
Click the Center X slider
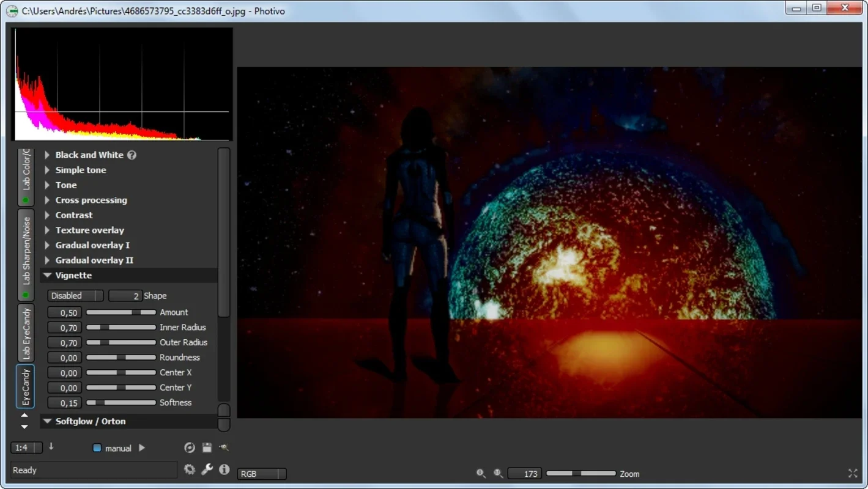121,372
